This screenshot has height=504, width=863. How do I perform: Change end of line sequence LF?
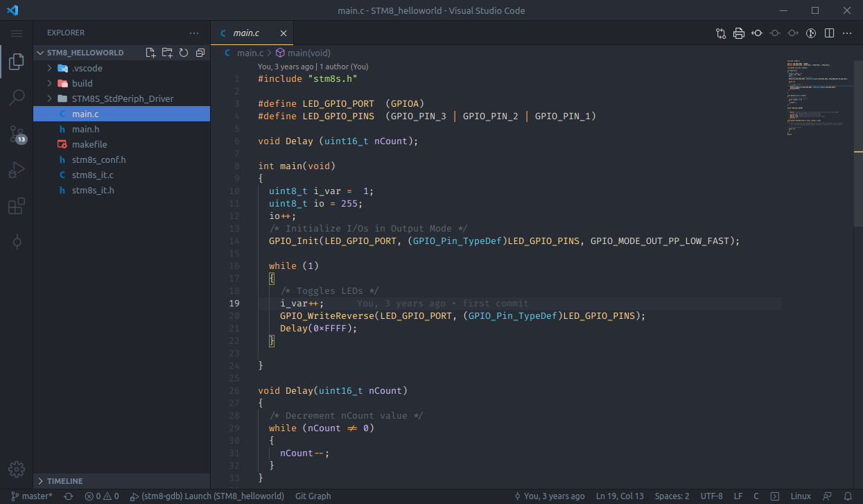738,496
